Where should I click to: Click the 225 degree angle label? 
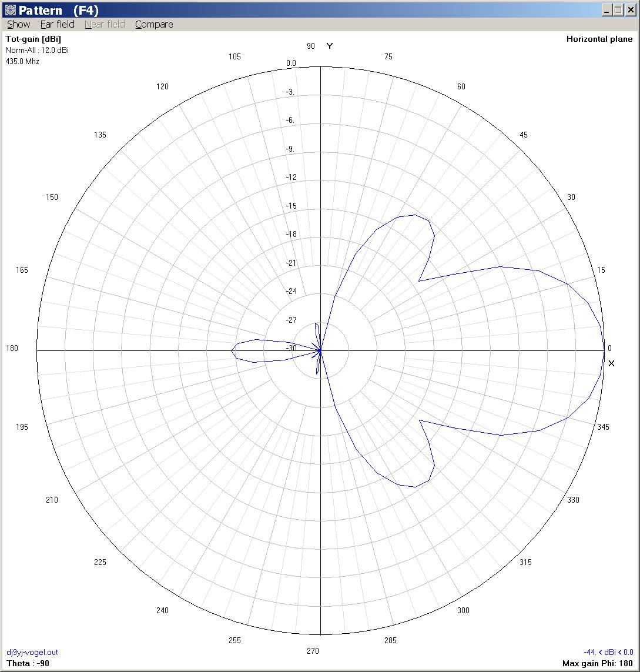point(100,562)
